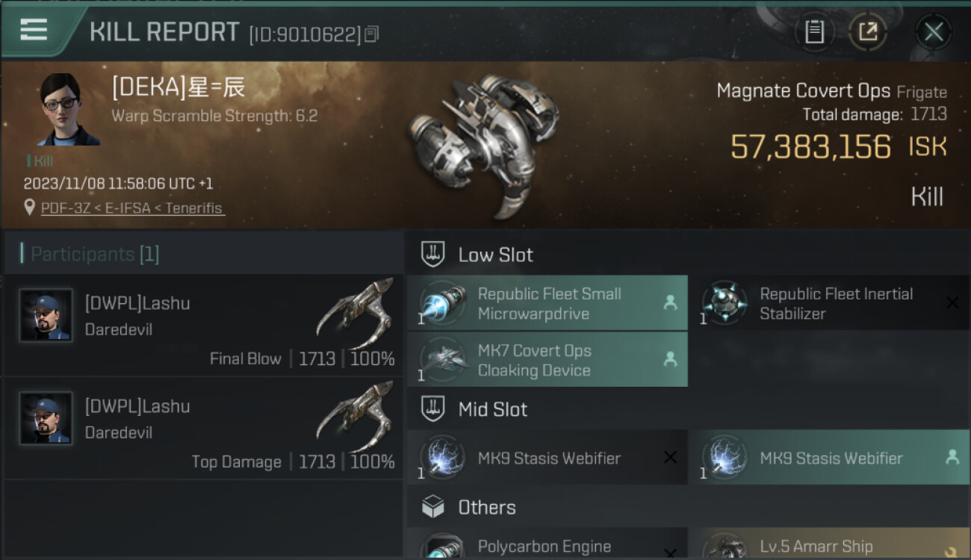The image size is (971, 560).
Task: Share the kill report externally
Action: point(867,31)
